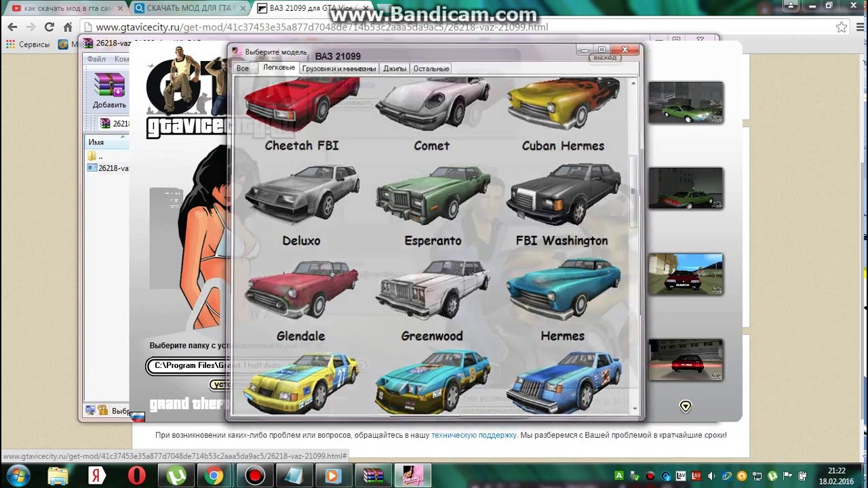Go forward in Chrome

coord(31,27)
